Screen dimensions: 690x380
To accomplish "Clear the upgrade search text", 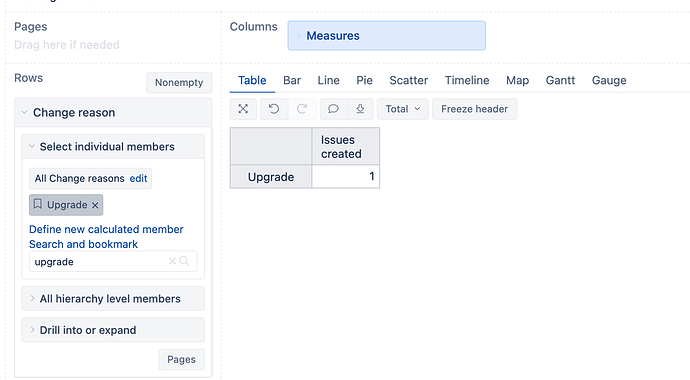I will tap(172, 261).
